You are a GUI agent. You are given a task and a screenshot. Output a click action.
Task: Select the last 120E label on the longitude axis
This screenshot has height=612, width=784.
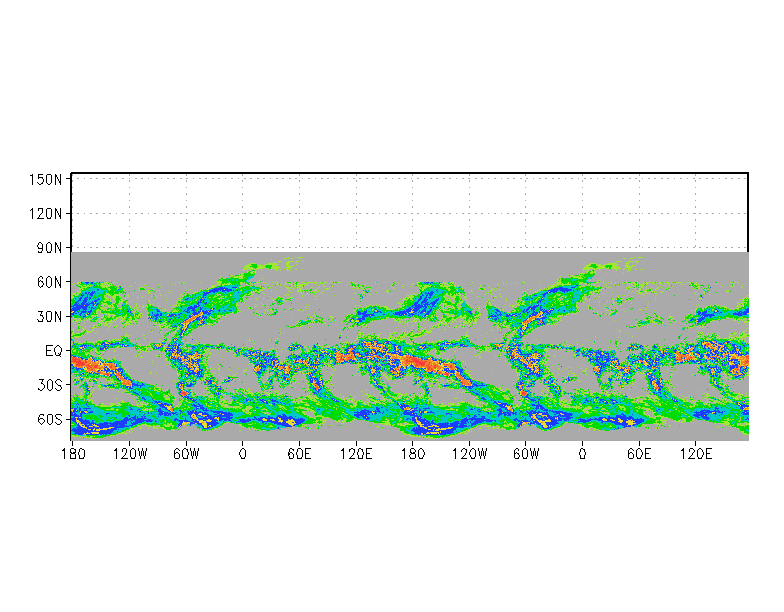pos(696,454)
